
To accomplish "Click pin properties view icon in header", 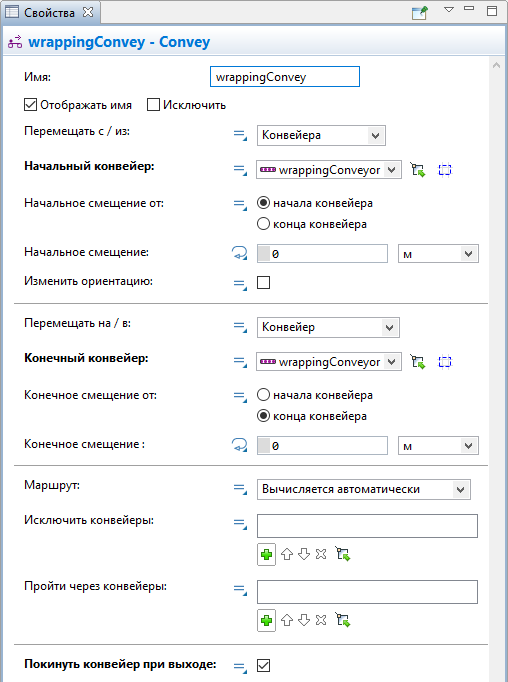I will (420, 12).
